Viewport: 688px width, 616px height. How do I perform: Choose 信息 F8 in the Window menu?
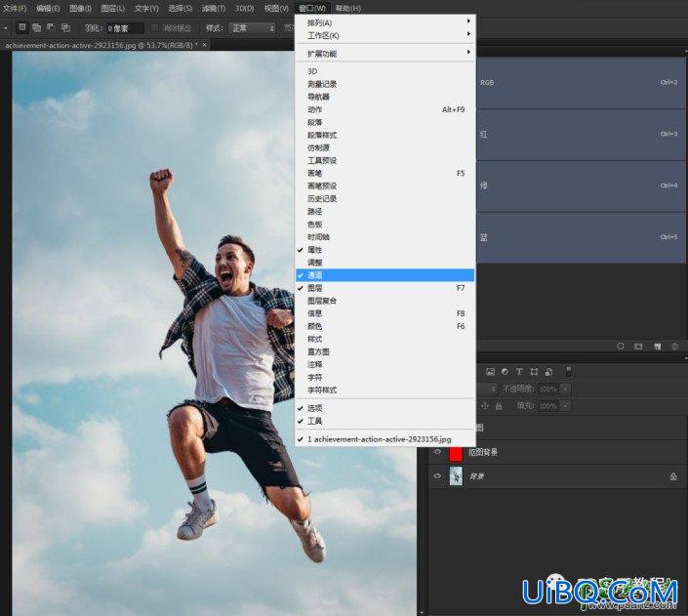[385, 313]
